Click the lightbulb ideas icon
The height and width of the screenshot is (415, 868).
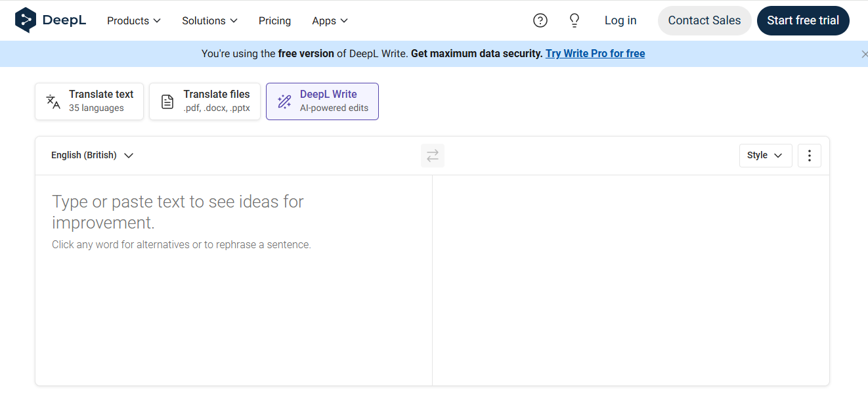coord(574,20)
